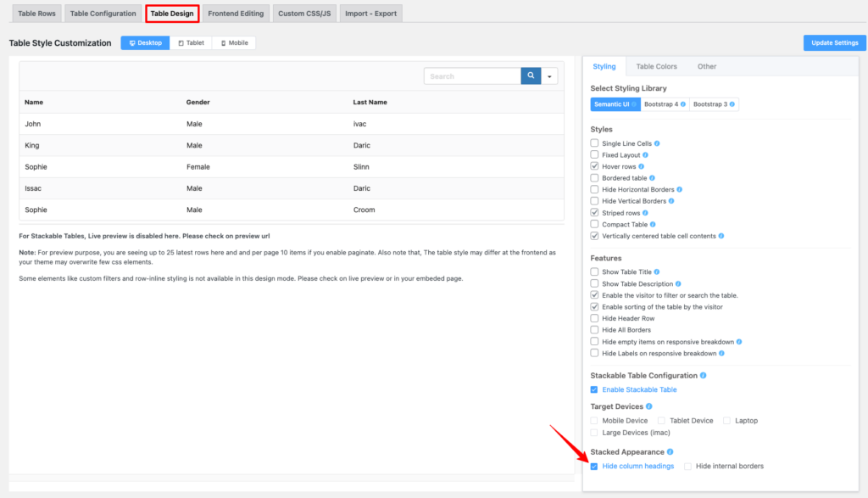Click info icon on Bootstrap 3 button

[x=732, y=104]
